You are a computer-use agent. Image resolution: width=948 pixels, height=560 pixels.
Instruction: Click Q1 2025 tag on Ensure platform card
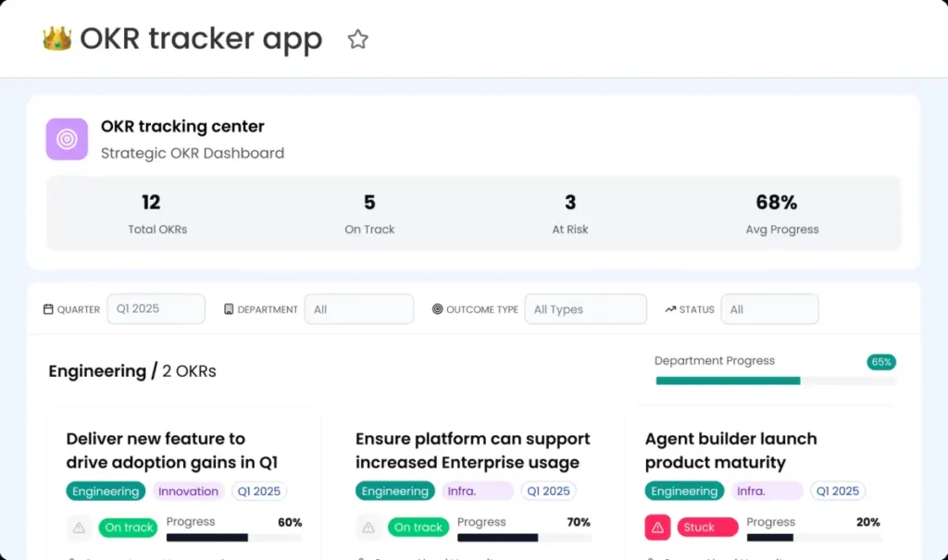548,492
